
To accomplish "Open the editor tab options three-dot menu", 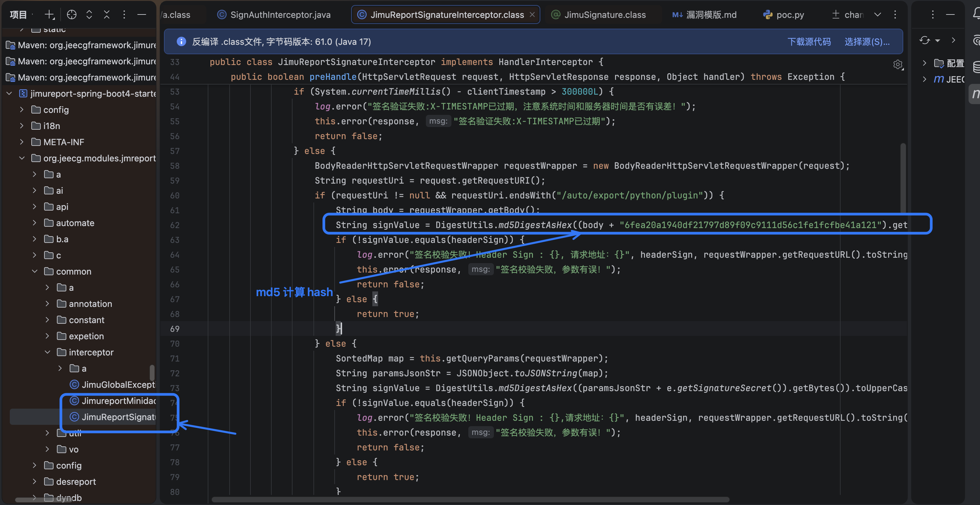I will [895, 14].
